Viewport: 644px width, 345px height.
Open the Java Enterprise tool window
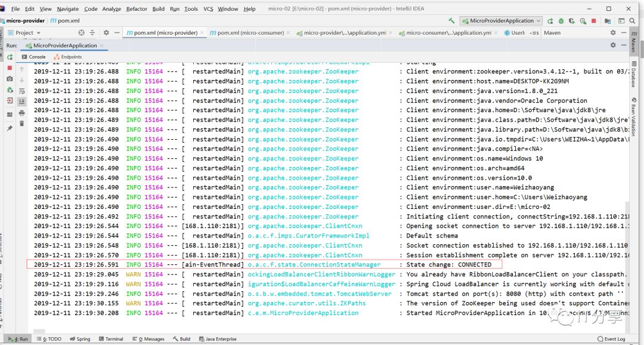[x=218, y=339]
